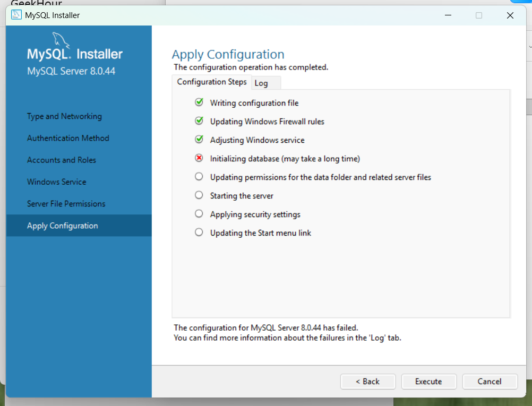The image size is (532, 406).
Task: Click red error icon beside Initializing database
Action: tap(199, 158)
